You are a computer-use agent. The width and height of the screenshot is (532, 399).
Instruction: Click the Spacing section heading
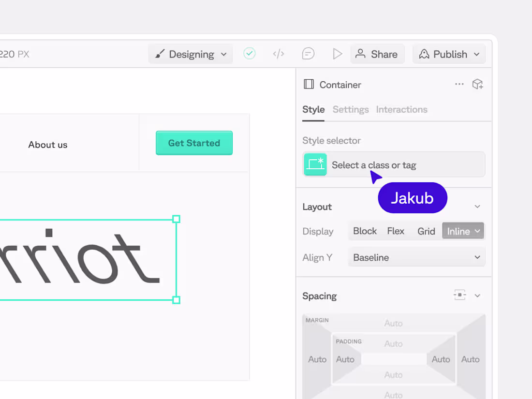pos(319,296)
